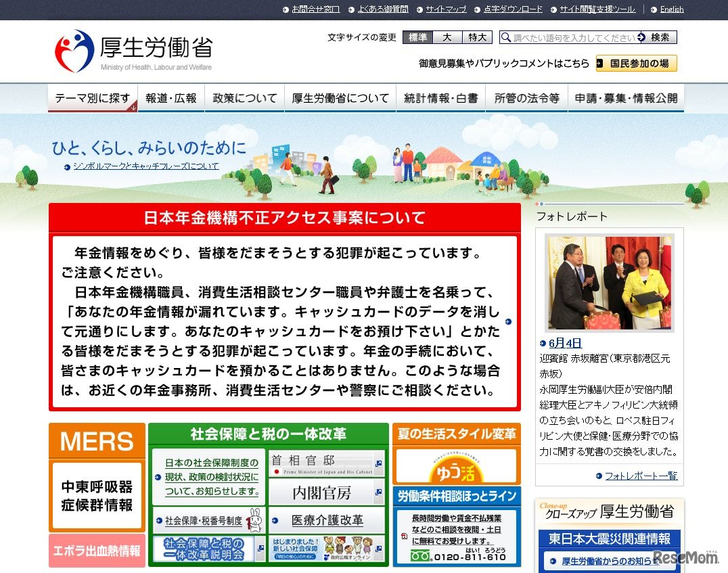Click the ゆう活 logo banner
728x573 pixels.
tap(456, 466)
